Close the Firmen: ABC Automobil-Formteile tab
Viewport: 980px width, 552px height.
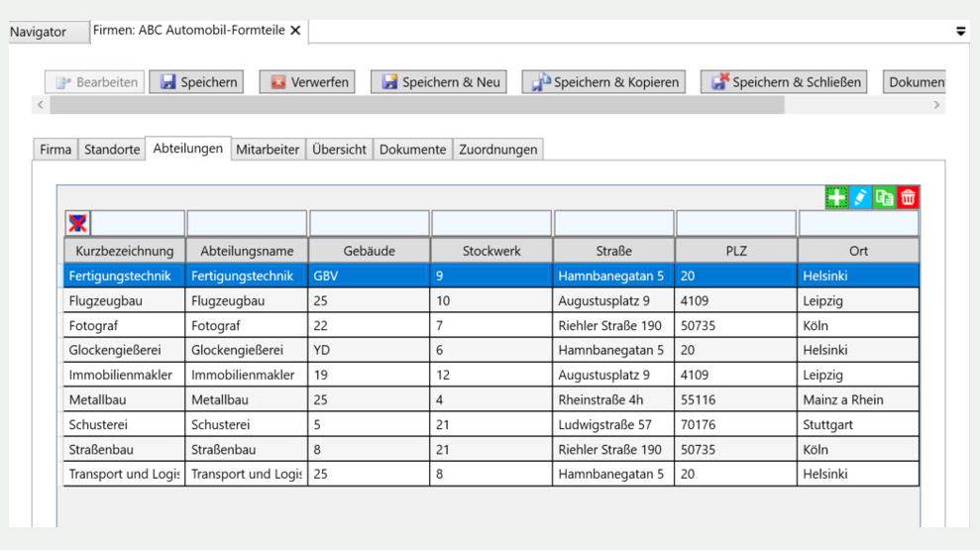coord(295,30)
